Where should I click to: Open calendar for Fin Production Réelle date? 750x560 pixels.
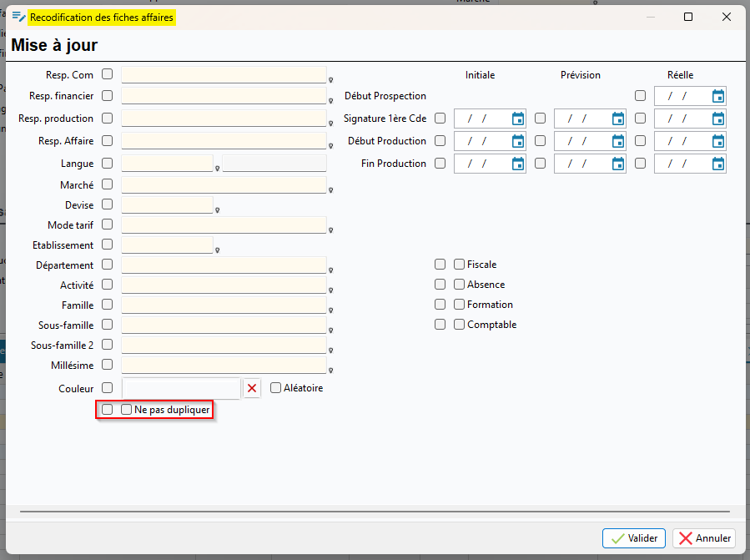[718, 164]
